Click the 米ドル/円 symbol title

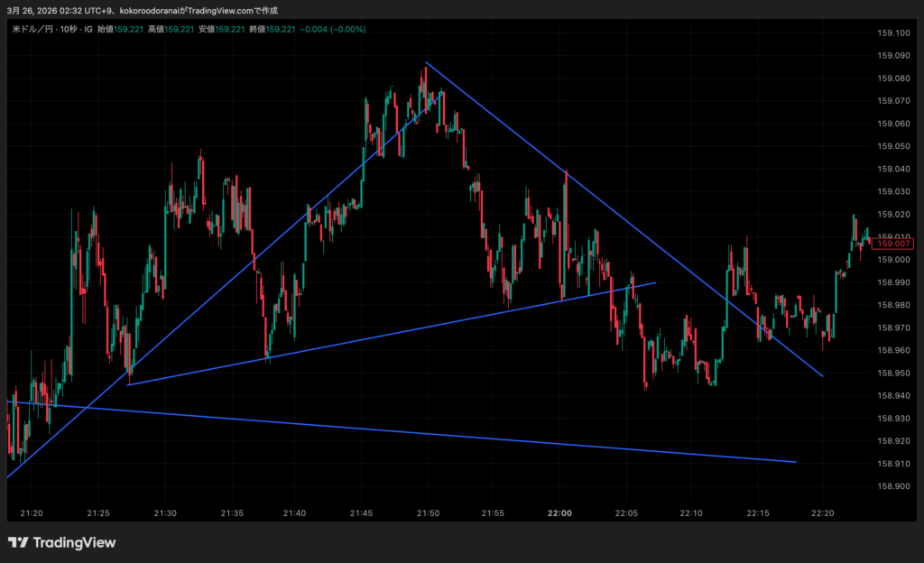click(x=31, y=30)
